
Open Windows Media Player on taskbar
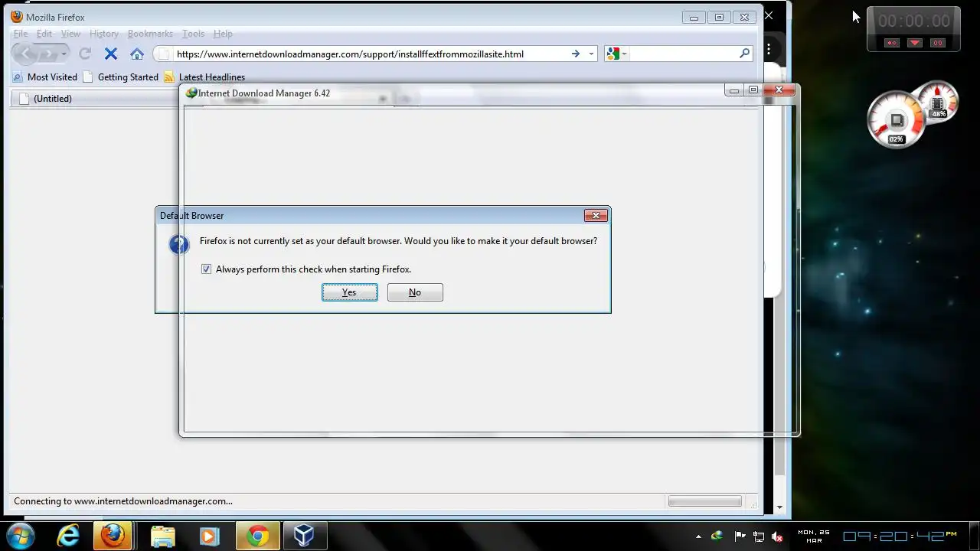[209, 536]
